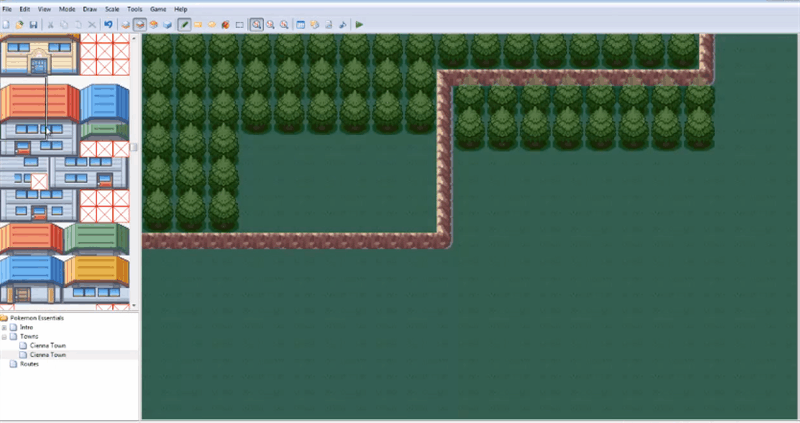Open the Scale dropdown menu

pyautogui.click(x=111, y=9)
